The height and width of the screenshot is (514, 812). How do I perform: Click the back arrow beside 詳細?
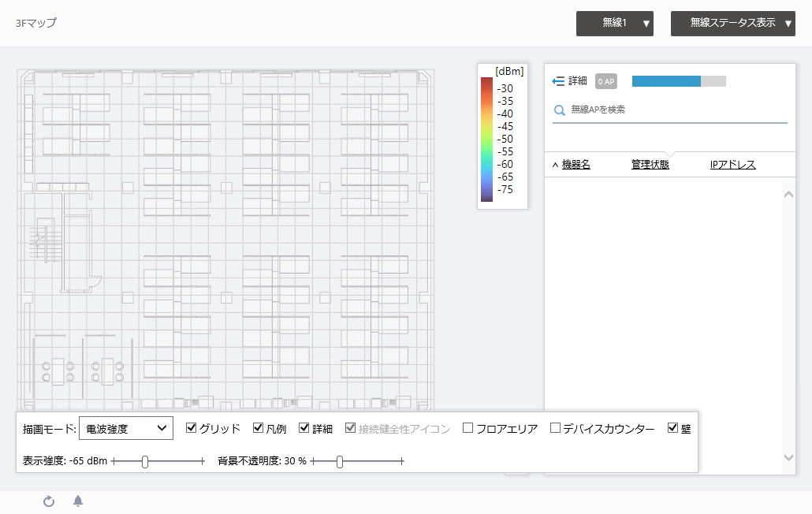point(557,81)
